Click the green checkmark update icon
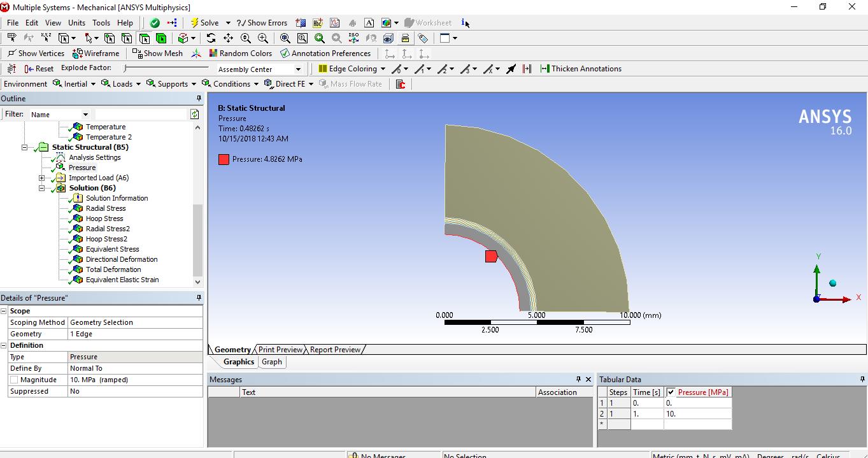The width and height of the screenshot is (868, 458). (x=155, y=23)
